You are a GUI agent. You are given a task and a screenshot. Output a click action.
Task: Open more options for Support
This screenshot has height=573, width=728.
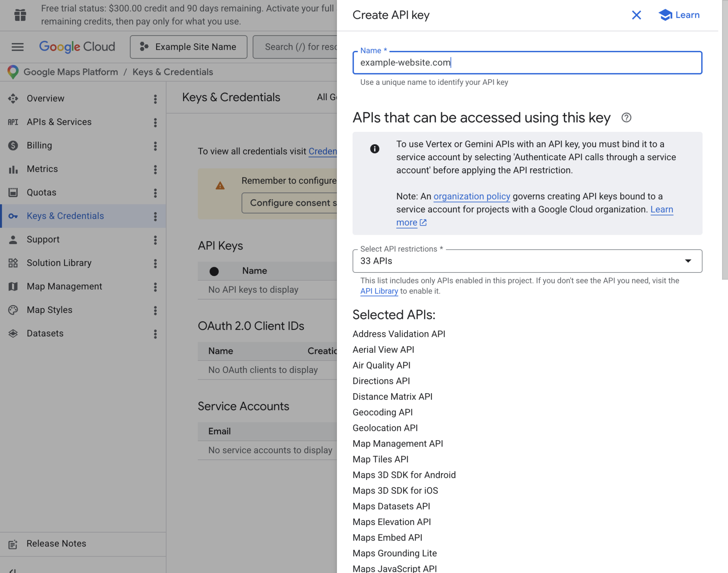click(155, 240)
